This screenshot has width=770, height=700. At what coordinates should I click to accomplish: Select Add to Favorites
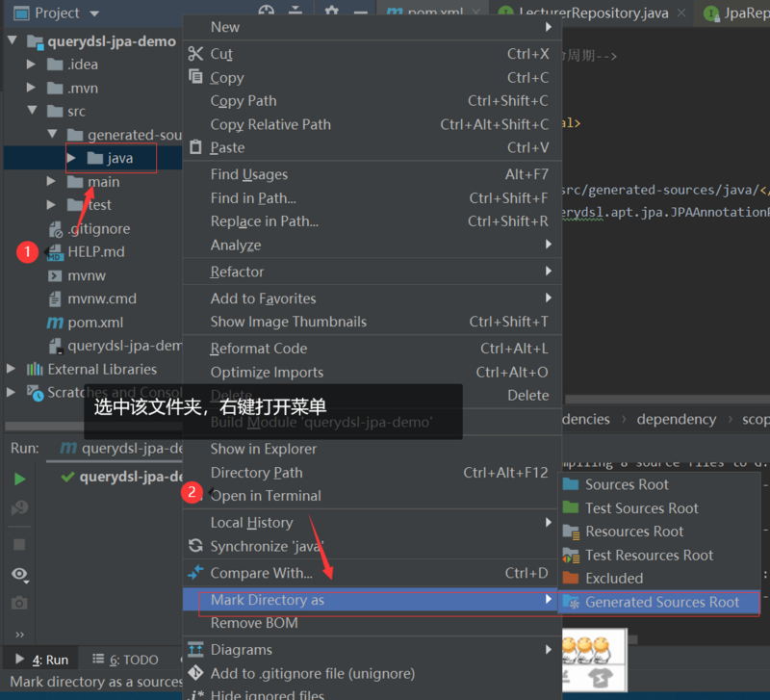click(372, 298)
